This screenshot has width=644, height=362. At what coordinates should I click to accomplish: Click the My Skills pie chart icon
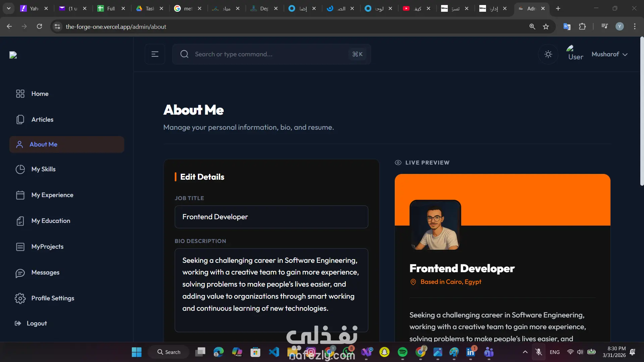coord(20,169)
